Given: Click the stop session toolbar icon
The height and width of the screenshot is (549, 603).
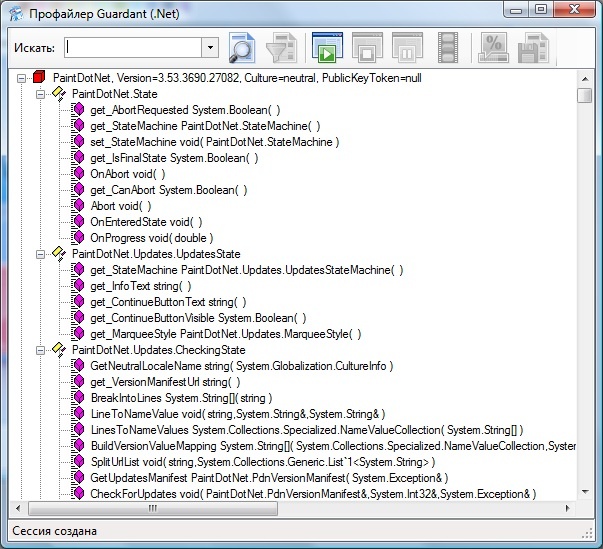Looking at the screenshot, I should coord(366,47).
